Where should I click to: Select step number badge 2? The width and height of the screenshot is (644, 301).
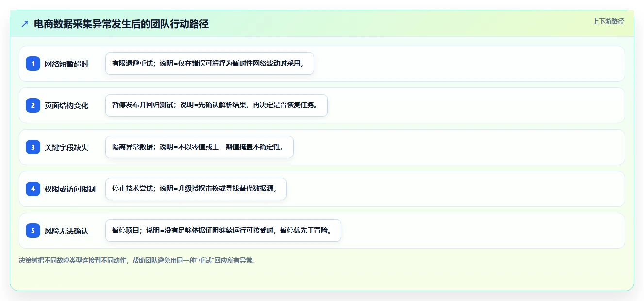33,105
